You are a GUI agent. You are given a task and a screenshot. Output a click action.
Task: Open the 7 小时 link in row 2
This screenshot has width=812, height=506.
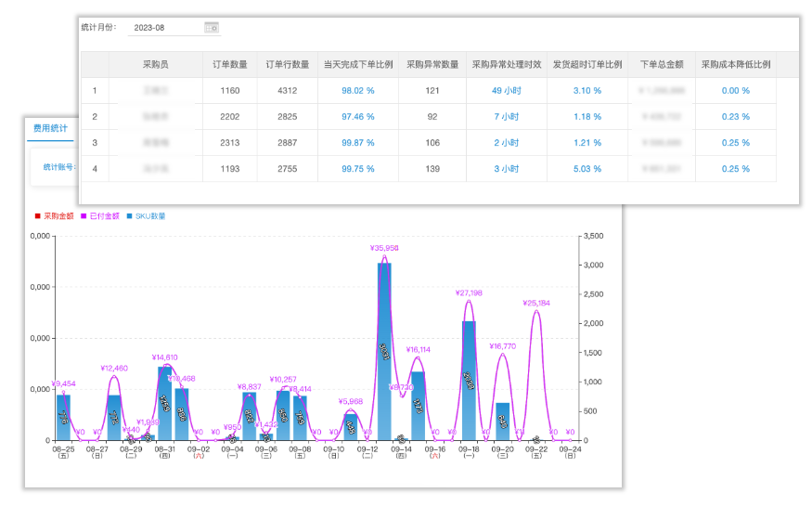506,117
